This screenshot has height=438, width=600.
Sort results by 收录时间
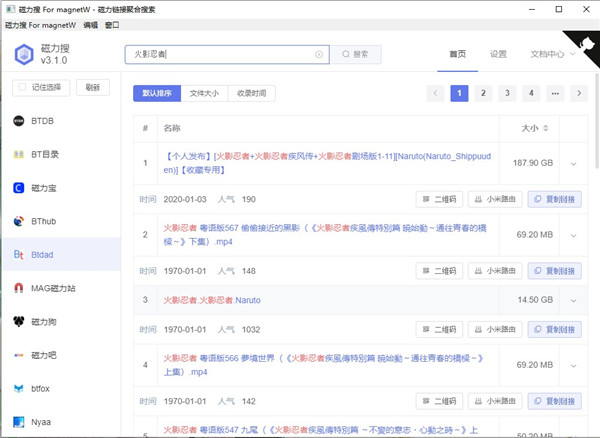pos(251,93)
